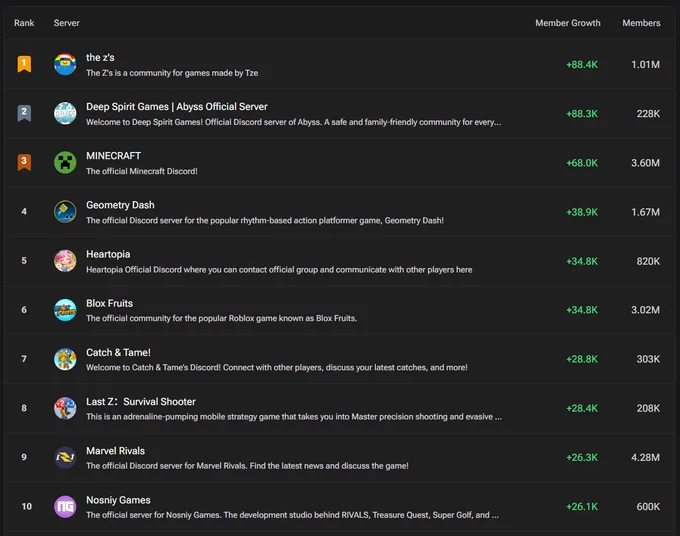Click rank number 7

[x=24, y=359]
